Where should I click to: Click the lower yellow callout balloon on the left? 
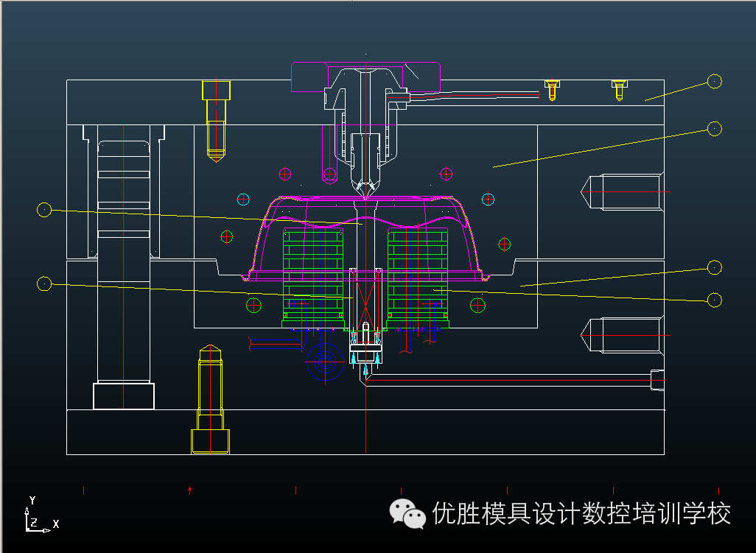tap(44, 283)
